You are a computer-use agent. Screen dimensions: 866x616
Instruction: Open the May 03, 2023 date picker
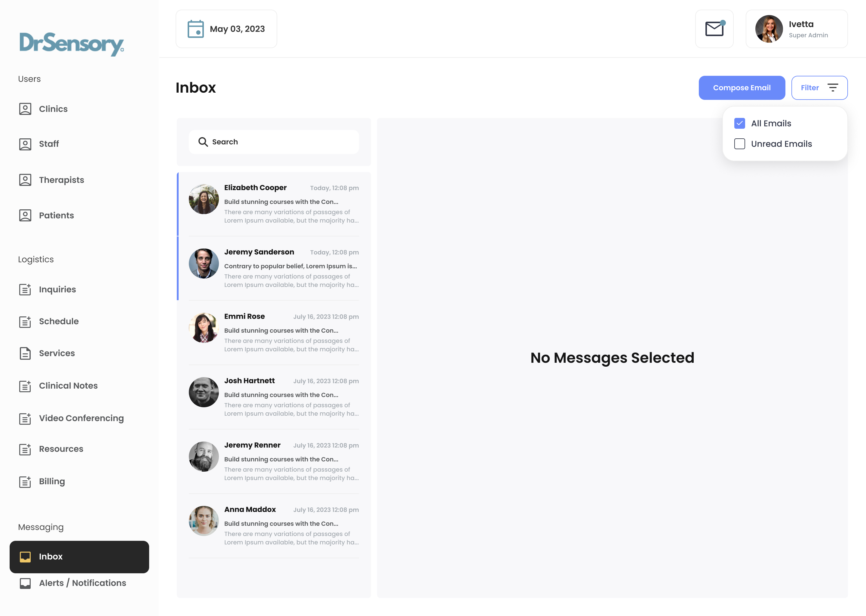(226, 29)
